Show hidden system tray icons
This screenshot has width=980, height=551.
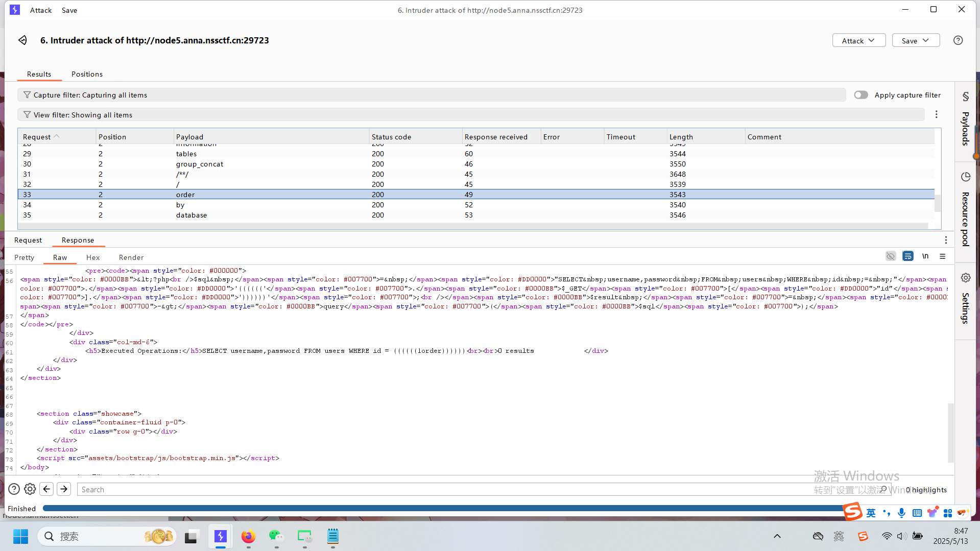pyautogui.click(x=777, y=536)
